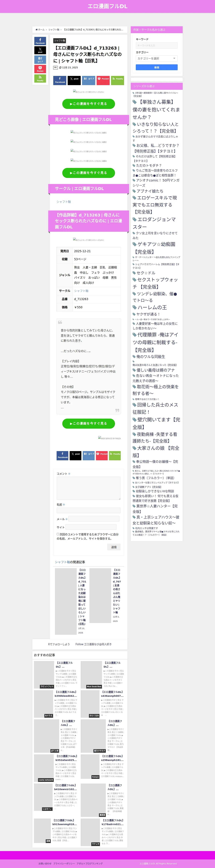The width and height of the screenshot is (215, 868).
Task: Click the home icon in the breadcrumb
Action: pos(36,30)
